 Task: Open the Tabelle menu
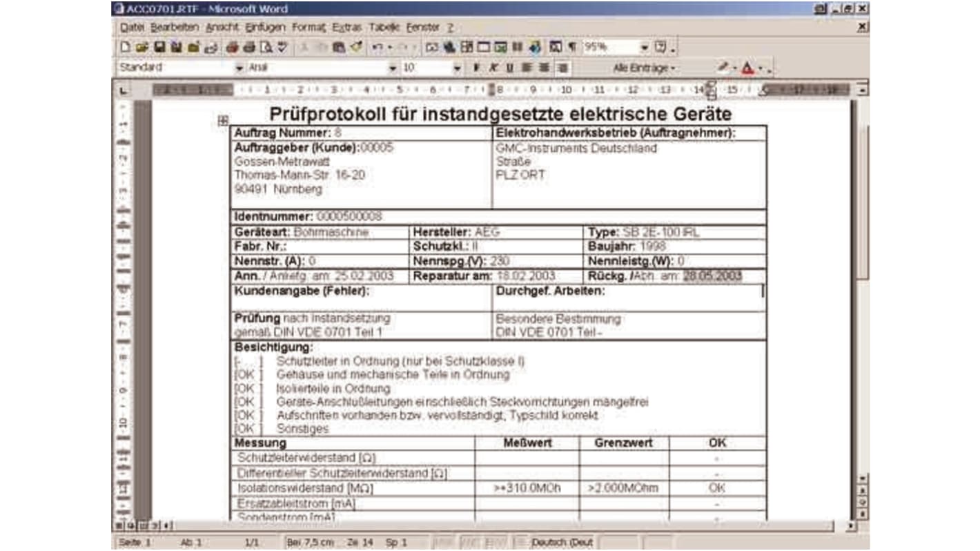pos(384,28)
